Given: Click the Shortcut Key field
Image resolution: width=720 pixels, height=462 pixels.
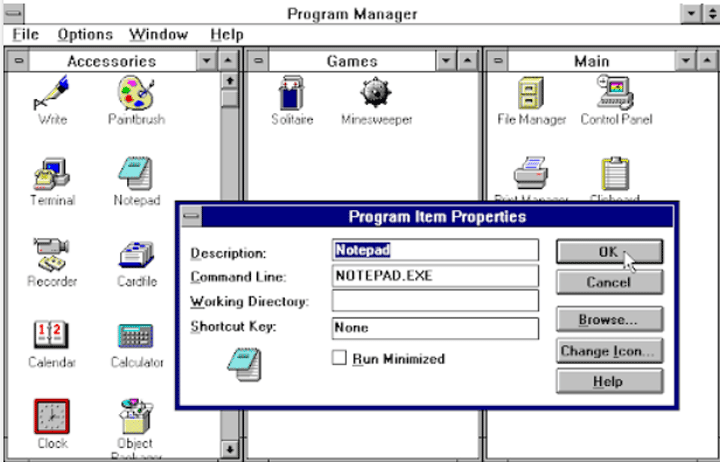Looking at the screenshot, I should [435, 328].
